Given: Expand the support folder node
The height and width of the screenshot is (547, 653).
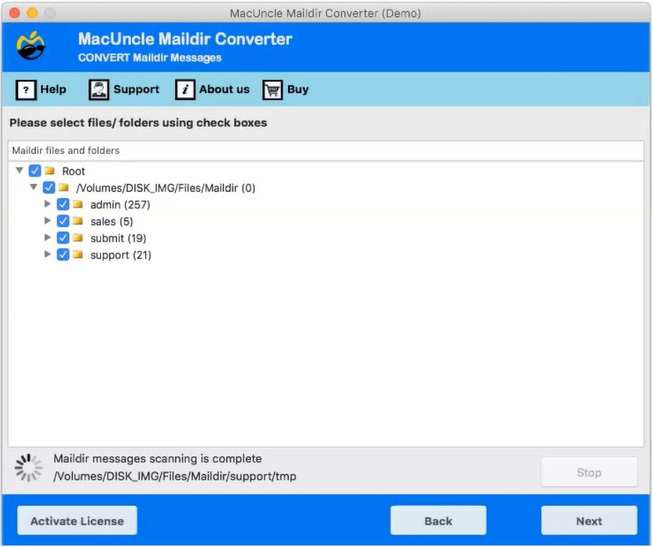Looking at the screenshot, I should (x=47, y=254).
